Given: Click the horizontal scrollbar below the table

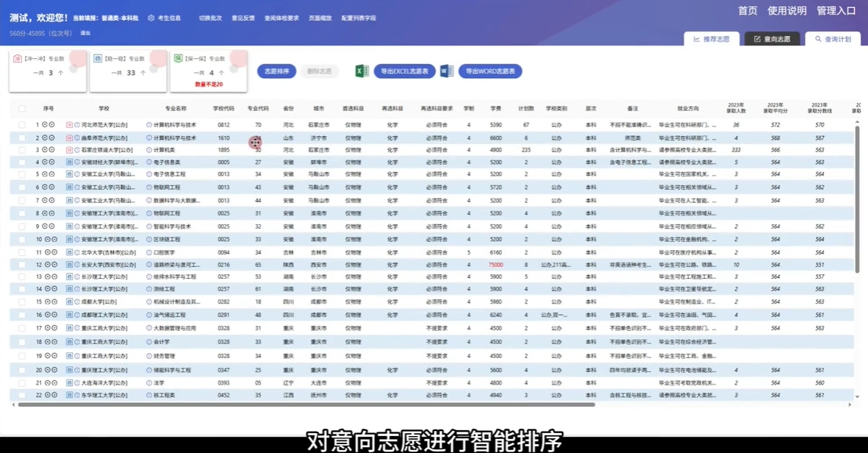Looking at the screenshot, I should point(306,404).
